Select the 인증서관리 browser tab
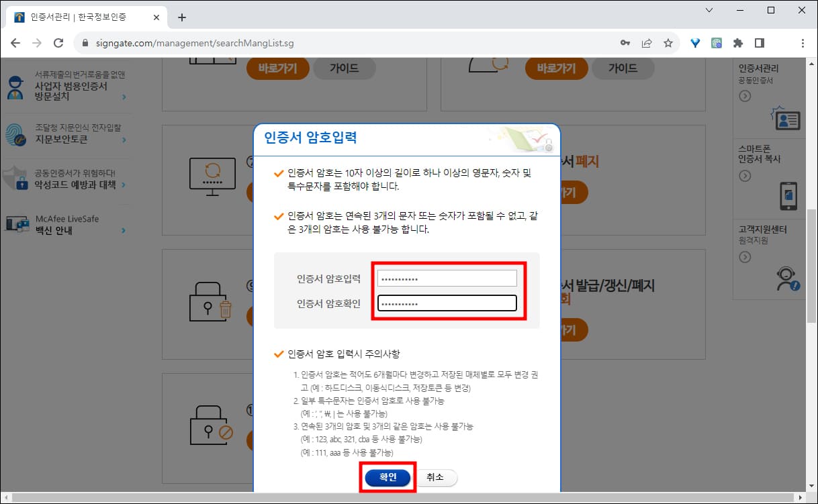 (81, 15)
